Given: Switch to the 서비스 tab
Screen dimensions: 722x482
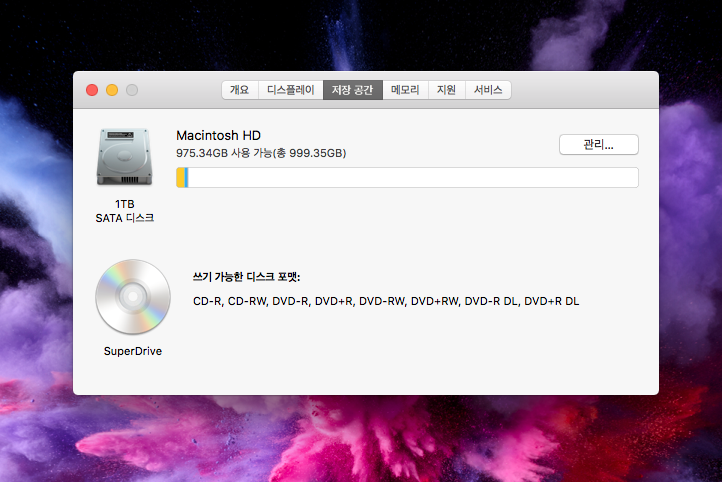Looking at the screenshot, I should [488, 90].
